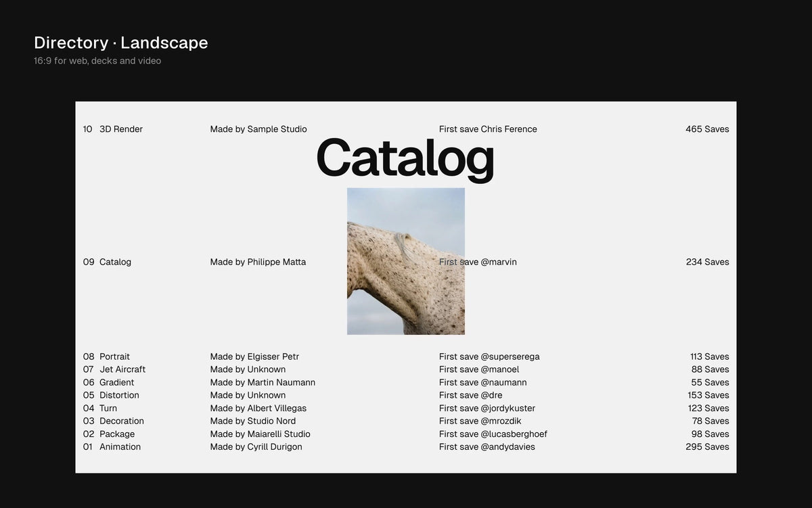Click First save @naumann
This screenshot has height=508, width=812.
[483, 382]
